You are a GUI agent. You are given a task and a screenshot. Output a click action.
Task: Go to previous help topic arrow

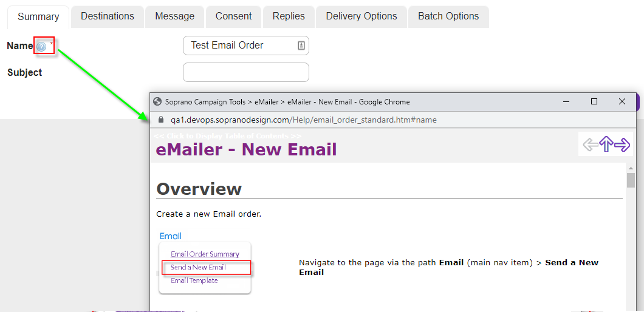coord(590,144)
